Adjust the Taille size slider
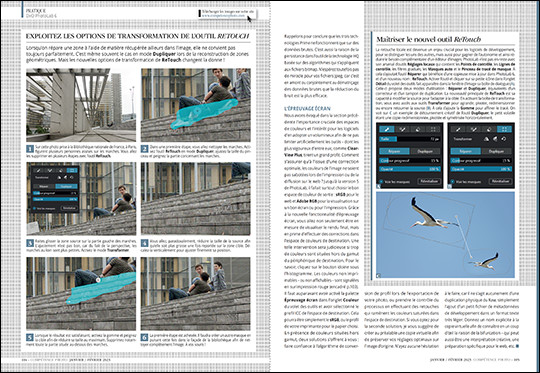 [410, 139]
